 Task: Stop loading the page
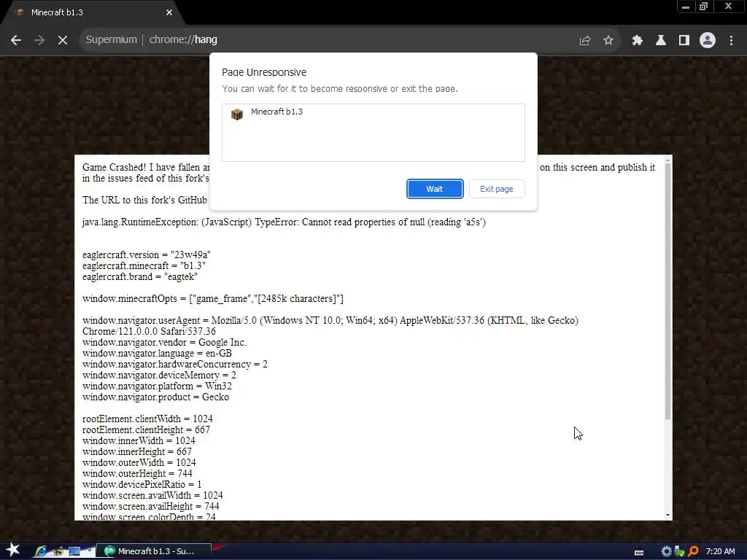63,40
